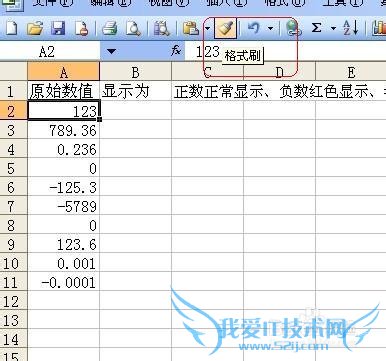Expand the Paste options arrow
Screen dimensions: 386x361
(x=208, y=28)
